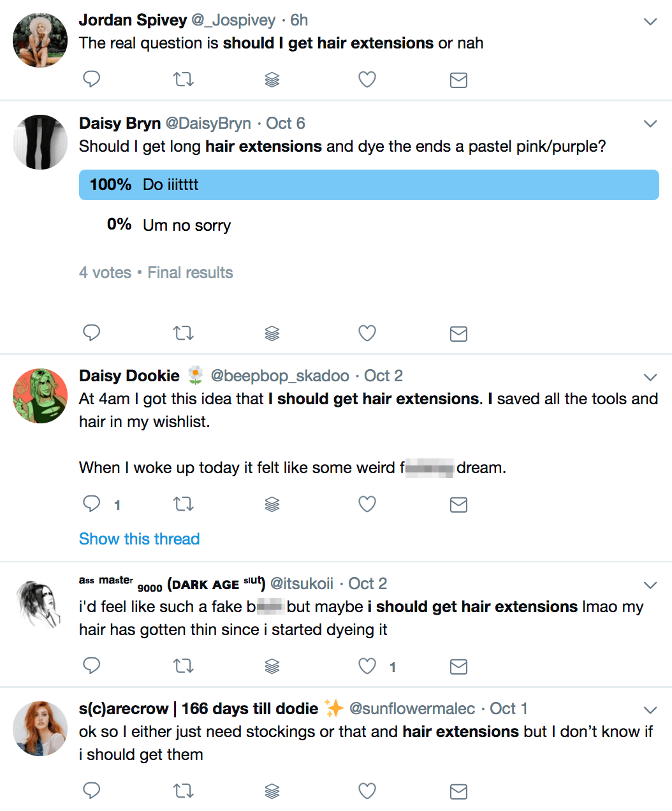The height and width of the screenshot is (811, 672).
Task: Click the Show this thread link
Action: [x=139, y=539]
